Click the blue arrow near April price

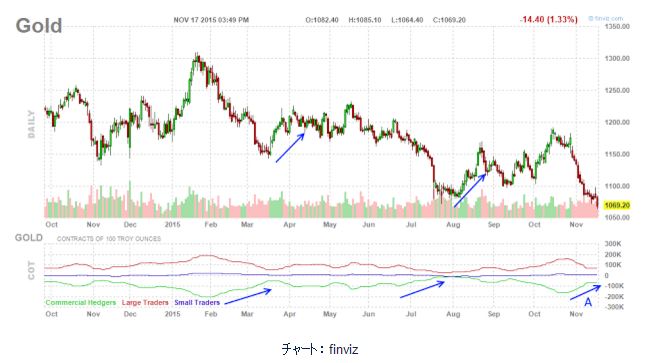[290, 148]
